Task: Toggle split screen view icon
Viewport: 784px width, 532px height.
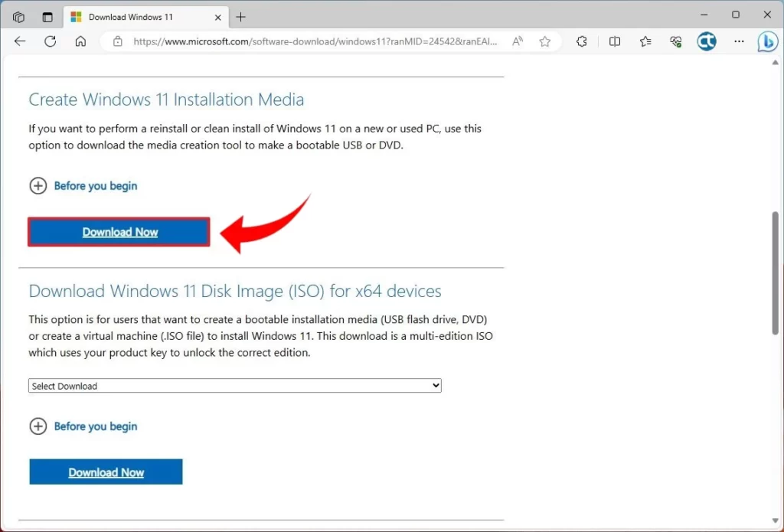Action: 615,41
